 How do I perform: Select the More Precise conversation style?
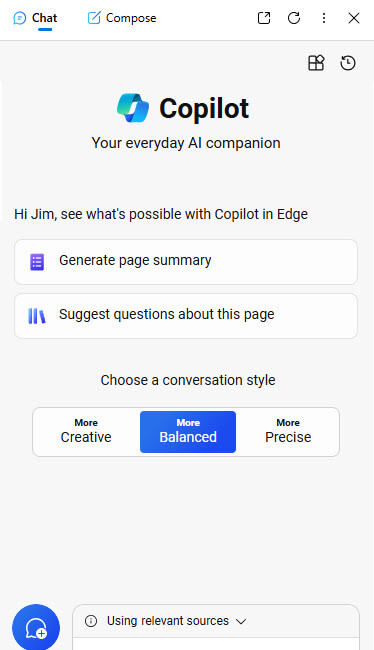pos(288,432)
